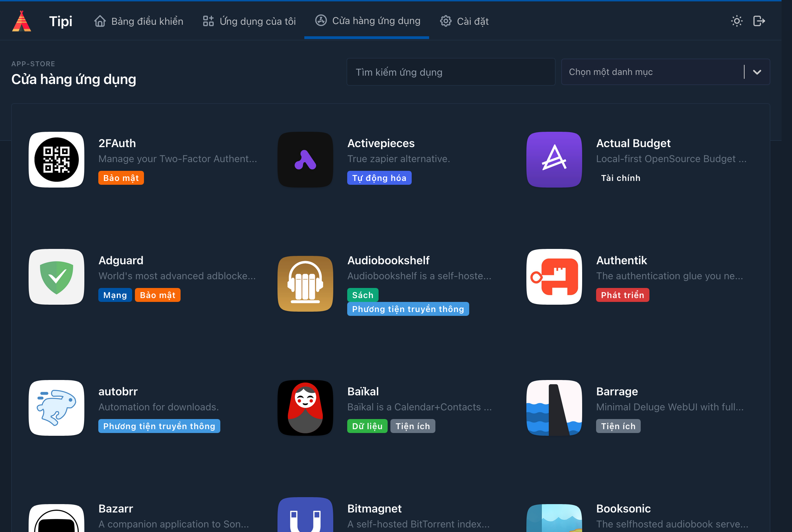Click the autobrr rabbit icon
Image resolution: width=792 pixels, height=532 pixels.
tap(56, 408)
